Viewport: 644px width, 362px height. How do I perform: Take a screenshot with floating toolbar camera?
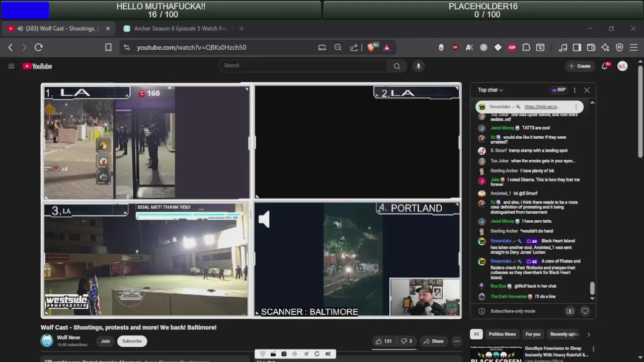[x=284, y=354]
